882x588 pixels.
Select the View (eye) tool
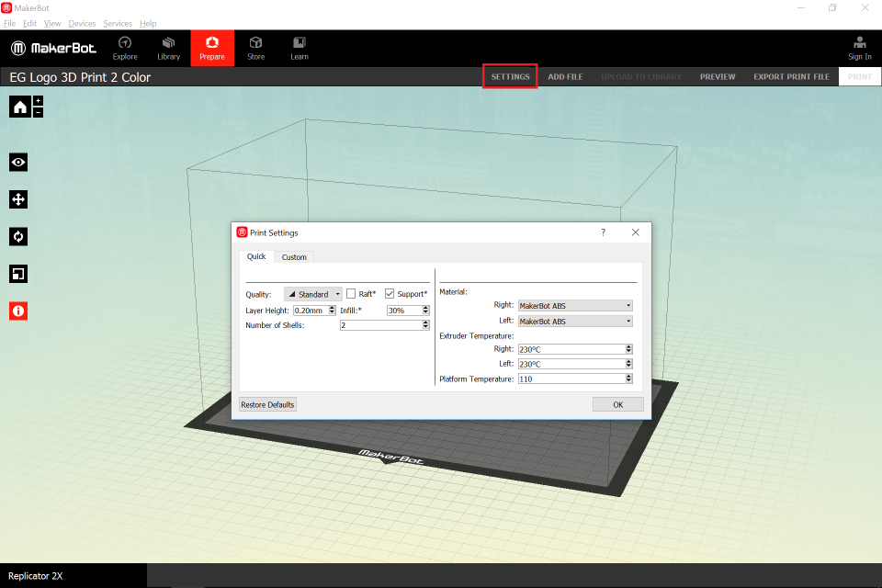click(18, 163)
